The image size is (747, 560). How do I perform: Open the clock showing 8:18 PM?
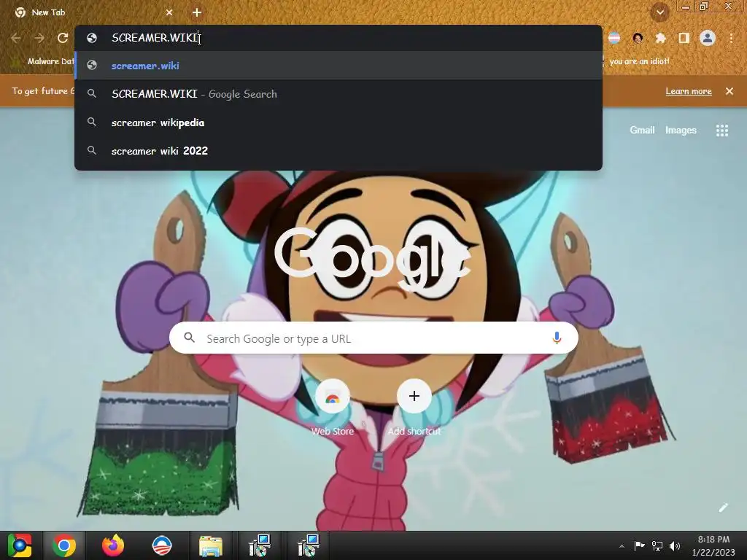coord(713,545)
